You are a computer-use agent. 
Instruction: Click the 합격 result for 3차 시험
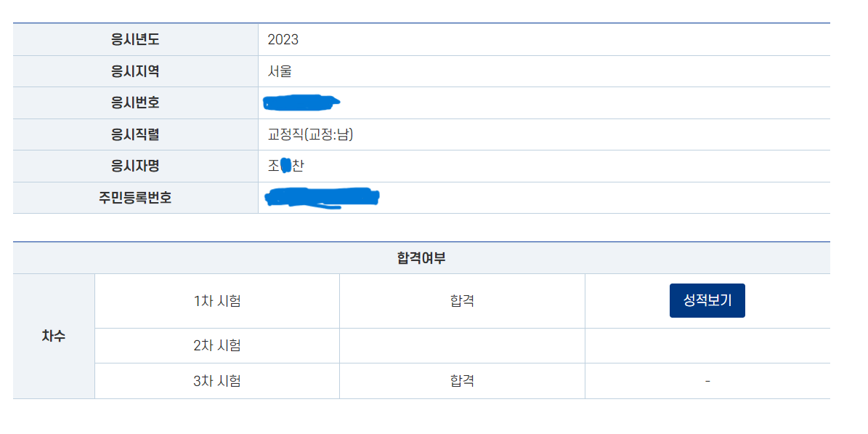[x=462, y=381]
